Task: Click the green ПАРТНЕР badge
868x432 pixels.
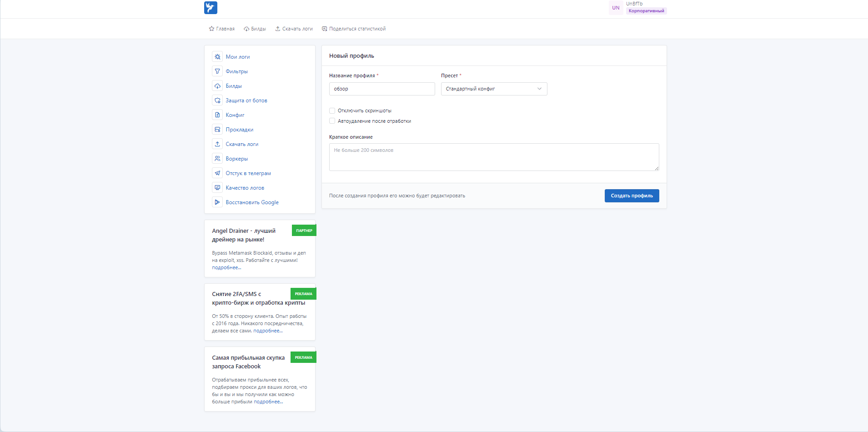Action: pos(304,231)
